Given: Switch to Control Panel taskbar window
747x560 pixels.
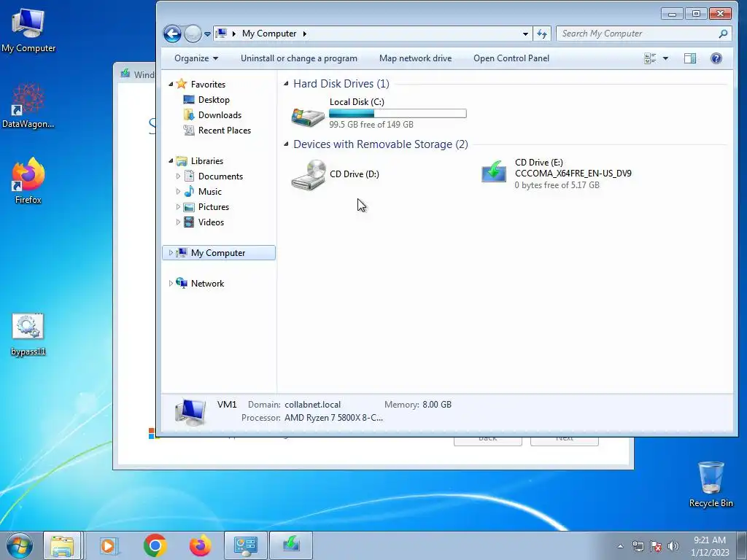Looking at the screenshot, I should click(x=246, y=545).
